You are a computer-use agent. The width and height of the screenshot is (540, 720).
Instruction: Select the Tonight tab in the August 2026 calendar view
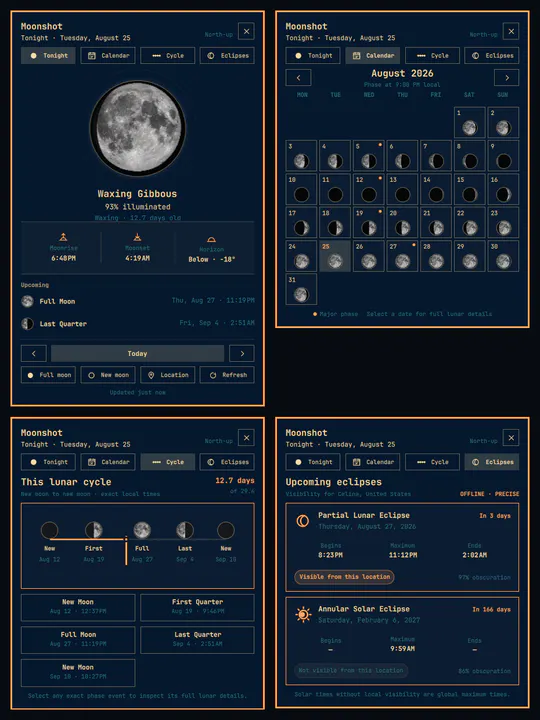click(x=313, y=56)
